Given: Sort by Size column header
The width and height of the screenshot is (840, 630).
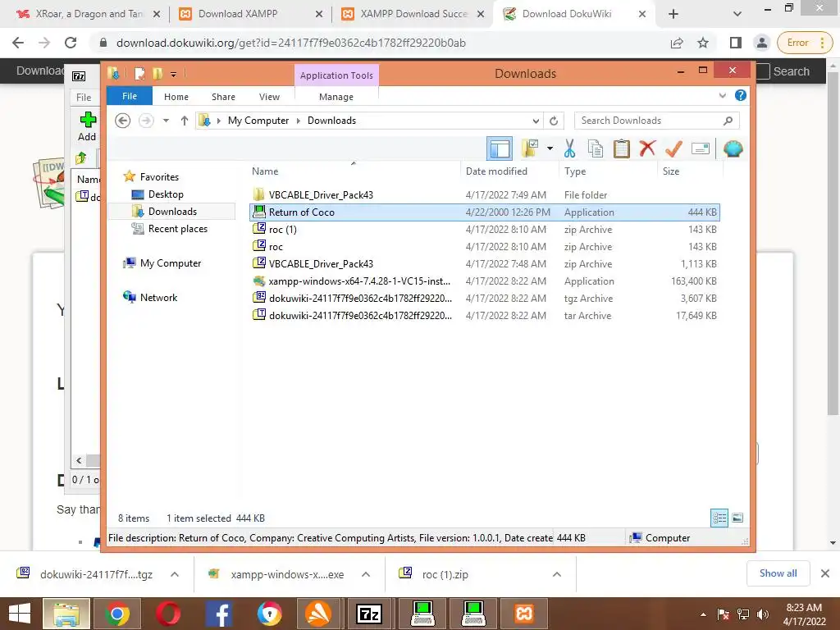Looking at the screenshot, I should [x=690, y=171].
